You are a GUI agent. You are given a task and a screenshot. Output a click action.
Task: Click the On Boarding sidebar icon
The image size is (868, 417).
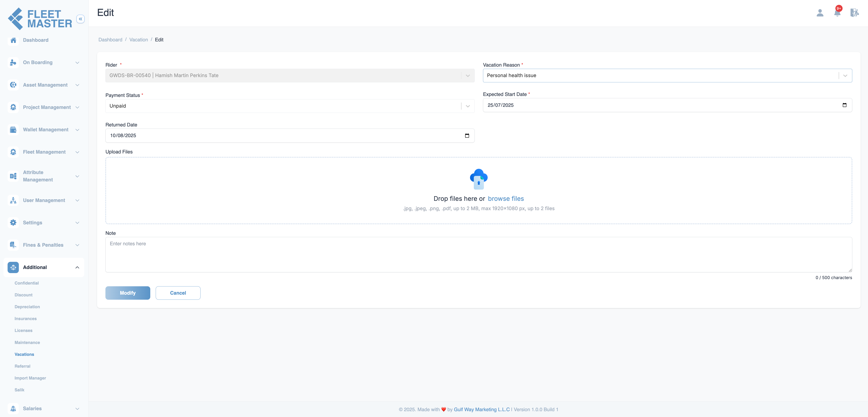[x=13, y=62]
